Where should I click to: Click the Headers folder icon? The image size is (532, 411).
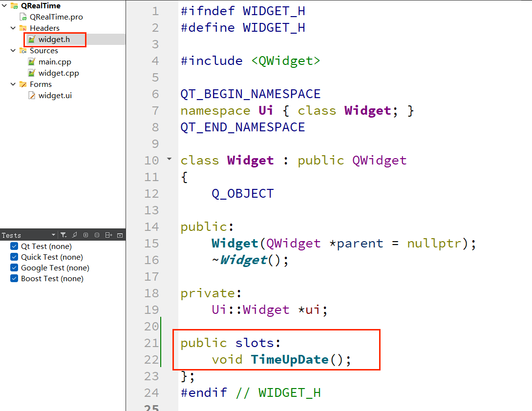[x=23, y=28]
